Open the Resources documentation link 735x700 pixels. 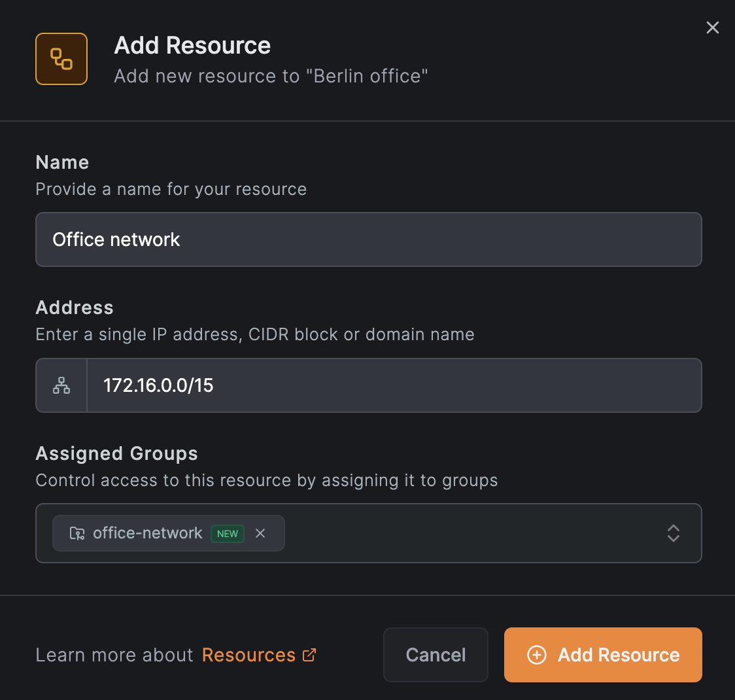coord(248,654)
